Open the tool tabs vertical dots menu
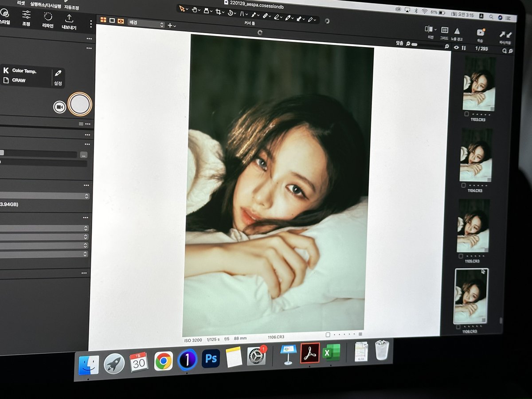532x399 pixels. (91, 23)
